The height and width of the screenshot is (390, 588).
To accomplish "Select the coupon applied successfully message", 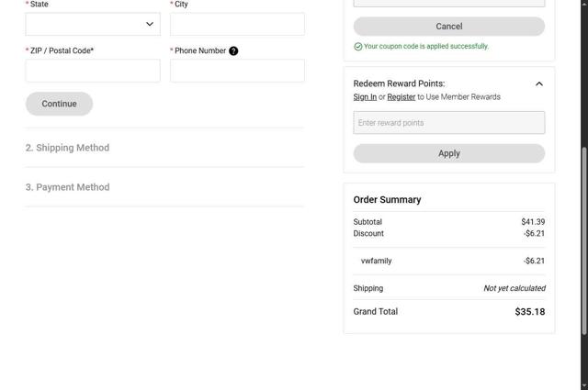I will [x=426, y=47].
